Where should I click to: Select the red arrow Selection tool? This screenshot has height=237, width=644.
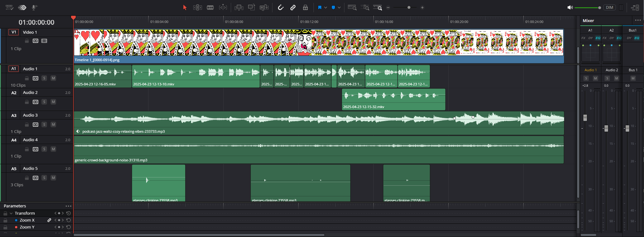coord(185,8)
